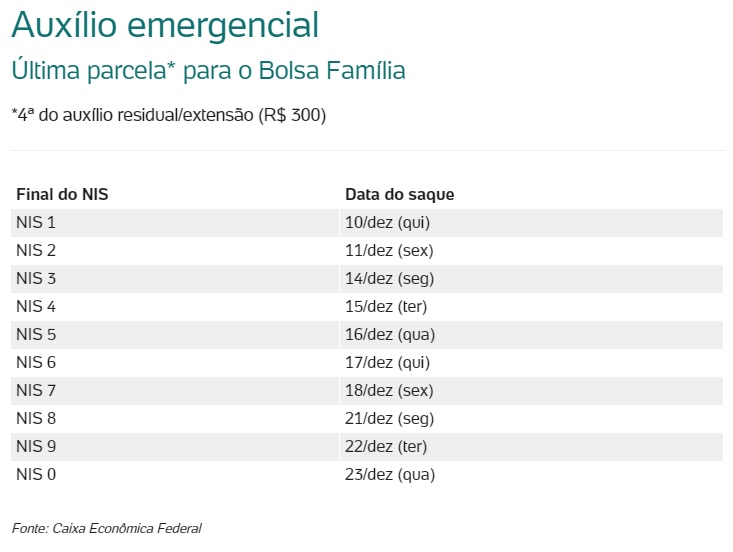Select the 'NIS 2' row label
Screen dimensions: 733x552
click(36, 250)
